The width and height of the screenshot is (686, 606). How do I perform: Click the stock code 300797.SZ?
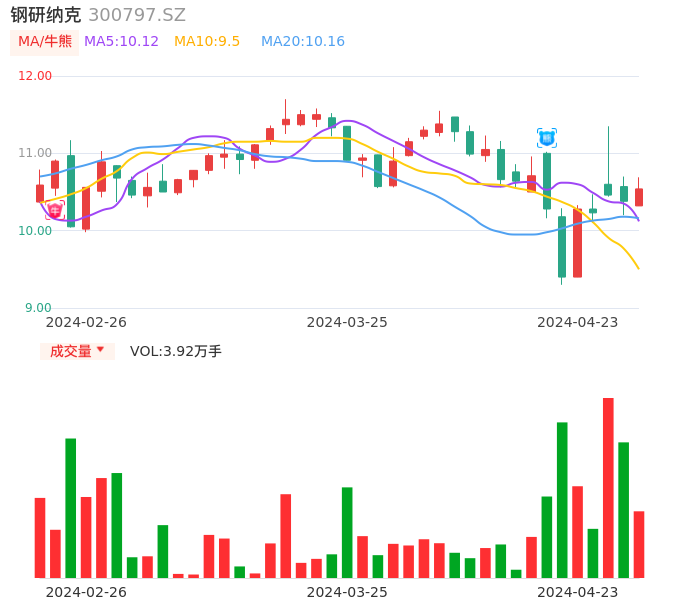[x=137, y=15]
